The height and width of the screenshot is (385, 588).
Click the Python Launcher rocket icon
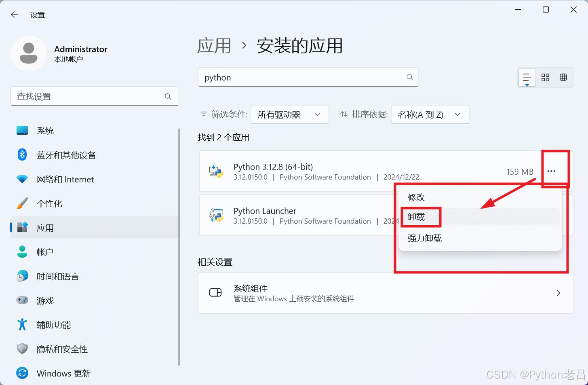pos(216,215)
